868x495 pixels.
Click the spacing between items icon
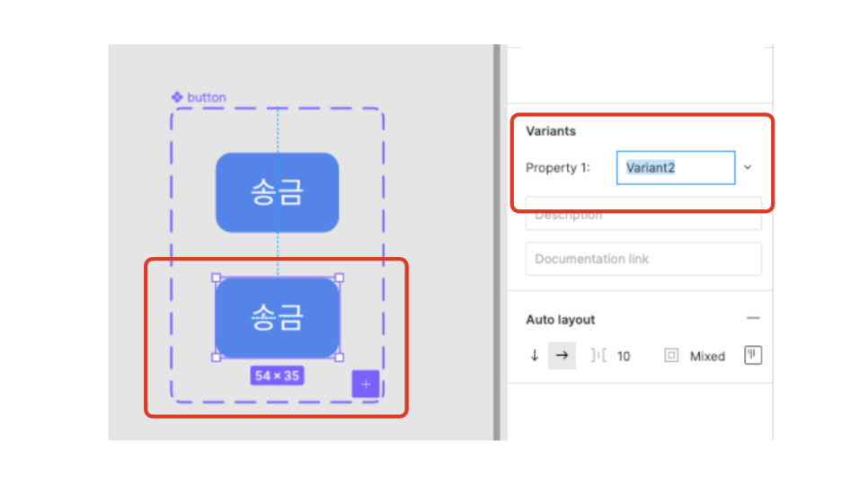pos(598,356)
